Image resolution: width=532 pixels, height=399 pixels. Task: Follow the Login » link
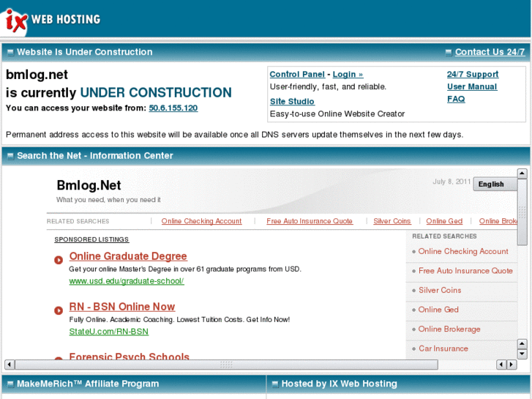click(x=348, y=75)
